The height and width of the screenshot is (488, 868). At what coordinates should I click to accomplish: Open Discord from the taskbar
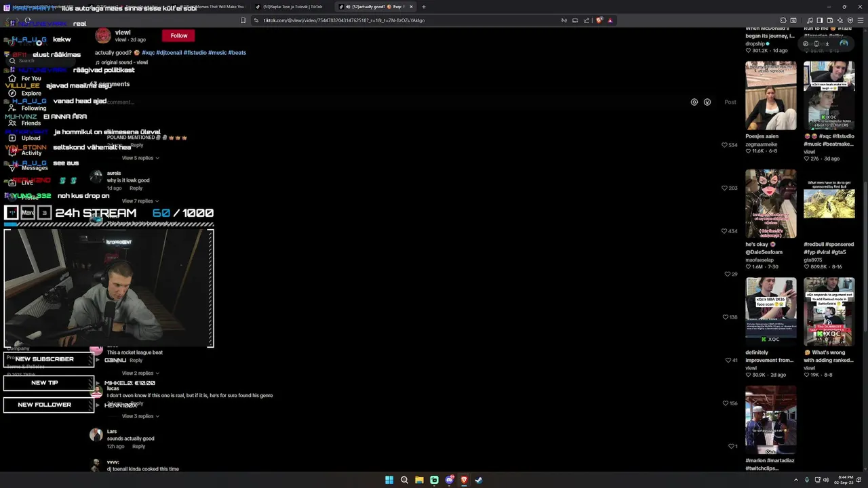[449, 480]
